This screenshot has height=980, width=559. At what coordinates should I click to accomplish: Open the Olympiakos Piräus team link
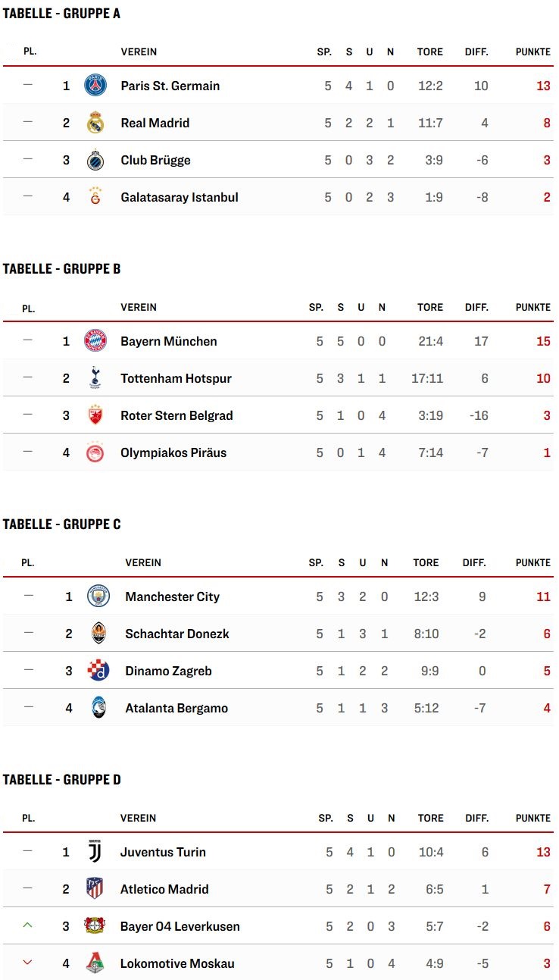(x=173, y=452)
